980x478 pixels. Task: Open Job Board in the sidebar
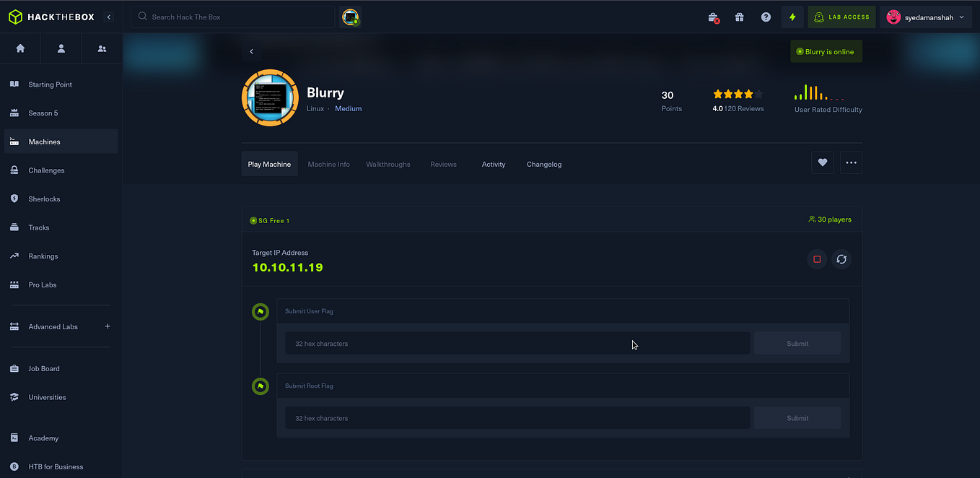pyautogui.click(x=61, y=368)
